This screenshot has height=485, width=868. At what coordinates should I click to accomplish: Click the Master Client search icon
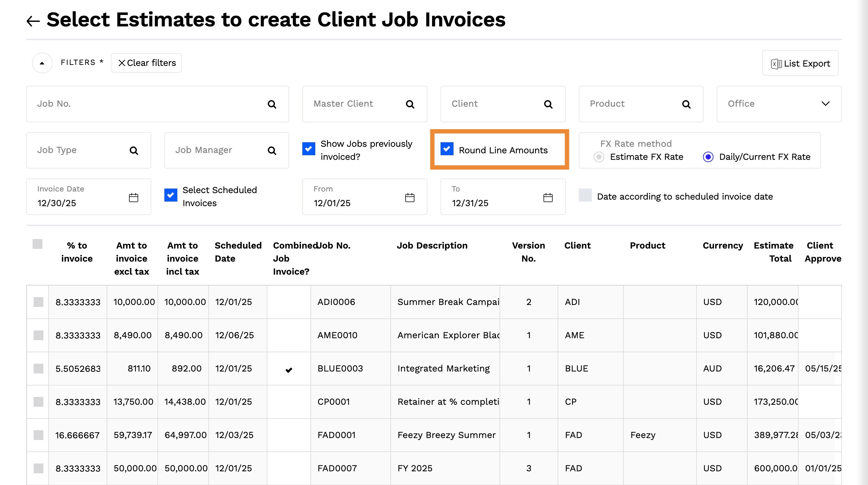pos(410,104)
